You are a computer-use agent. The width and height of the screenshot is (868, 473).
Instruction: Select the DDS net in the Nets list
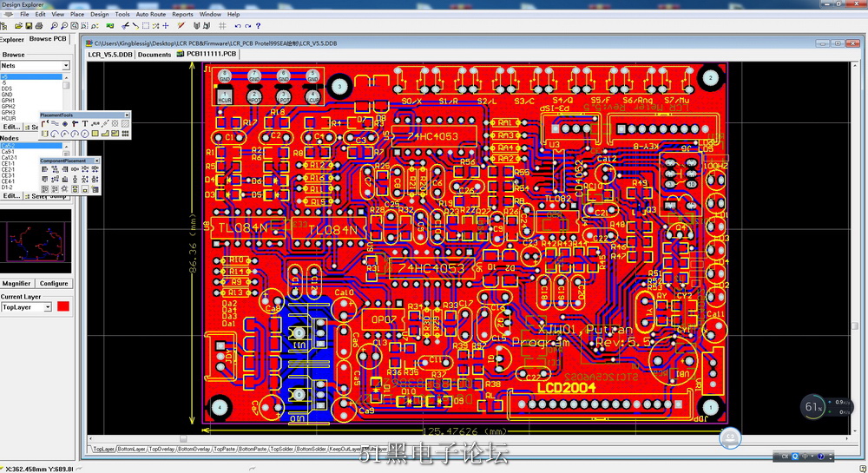click(x=7, y=89)
